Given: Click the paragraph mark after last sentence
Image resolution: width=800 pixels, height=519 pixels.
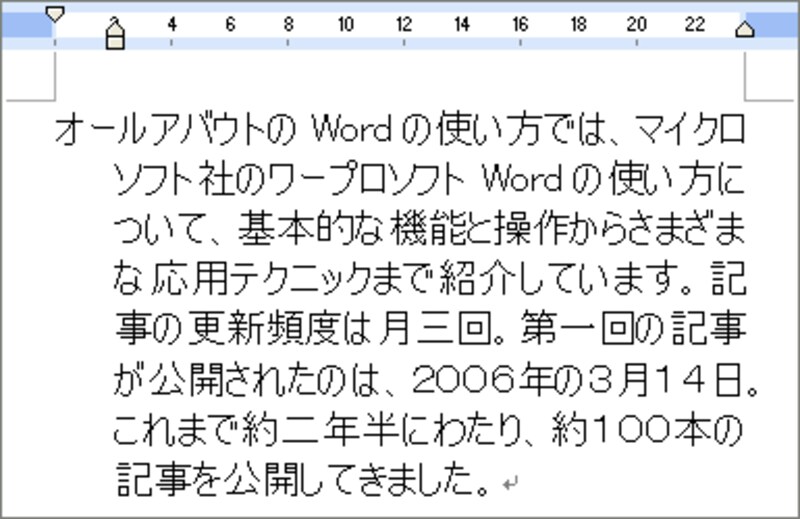Looking at the screenshot, I should 511,483.
